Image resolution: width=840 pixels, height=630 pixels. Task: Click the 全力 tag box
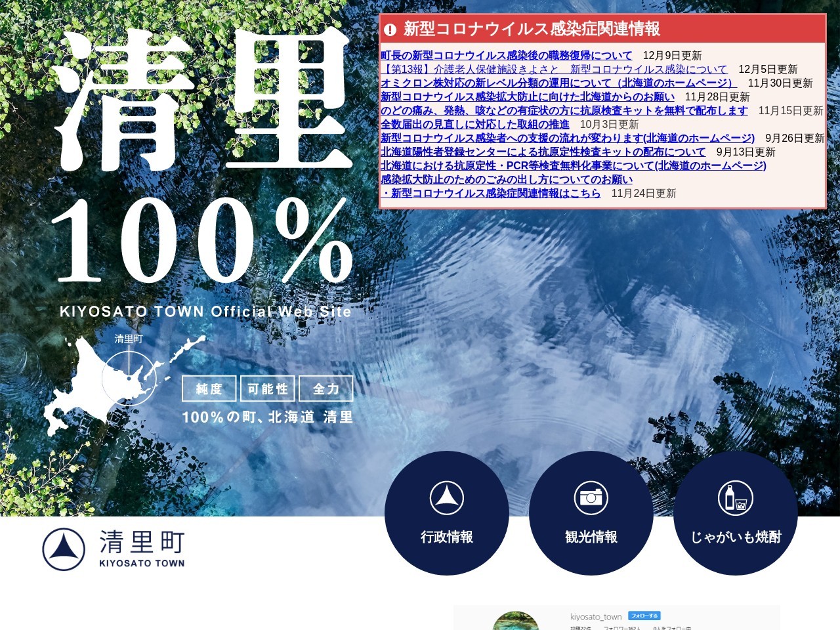click(326, 389)
